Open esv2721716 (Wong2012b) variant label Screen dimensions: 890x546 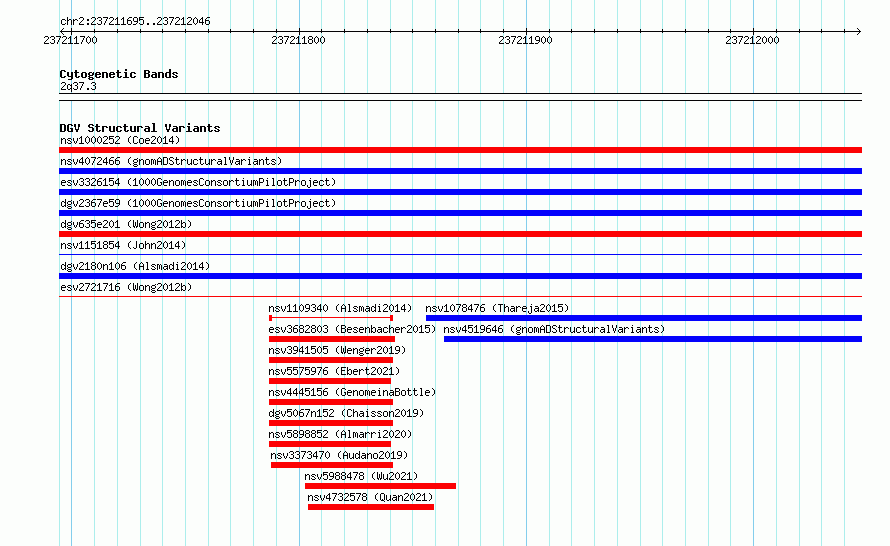point(126,287)
